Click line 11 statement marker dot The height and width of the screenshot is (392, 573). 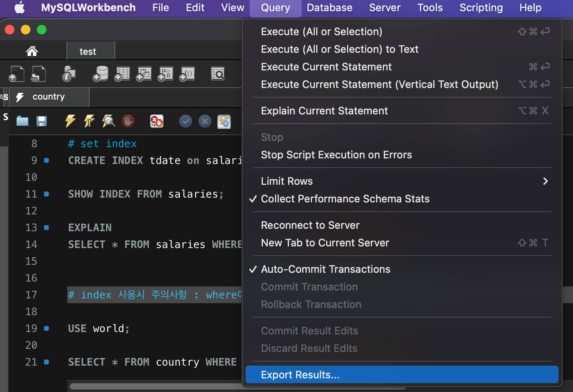46,194
